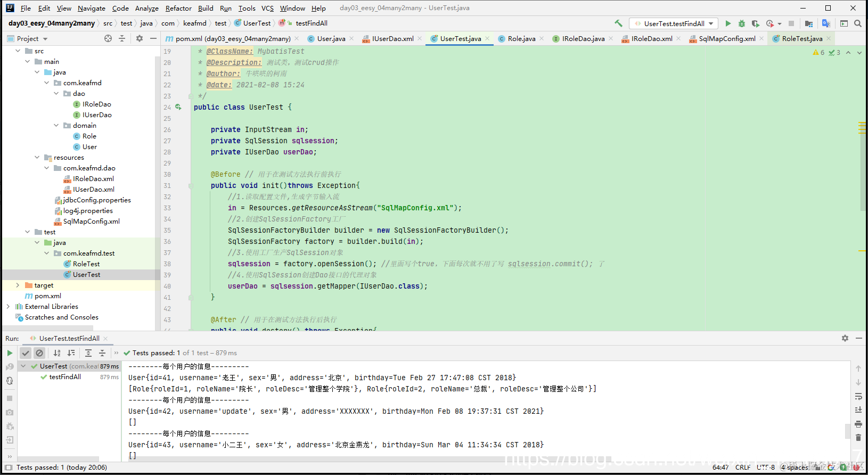The width and height of the screenshot is (868, 475).
Task: Open the VCS menu
Action: pos(267,8)
